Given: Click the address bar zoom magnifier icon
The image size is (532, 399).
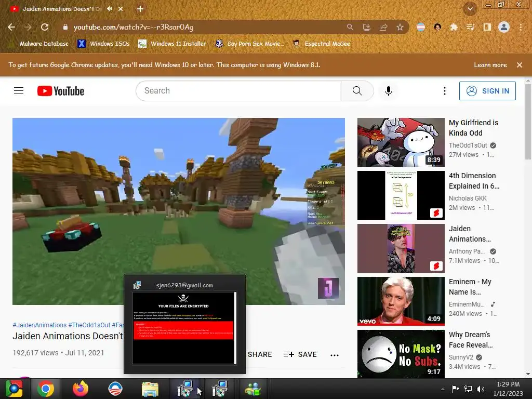Looking at the screenshot, I should pyautogui.click(x=350, y=27).
